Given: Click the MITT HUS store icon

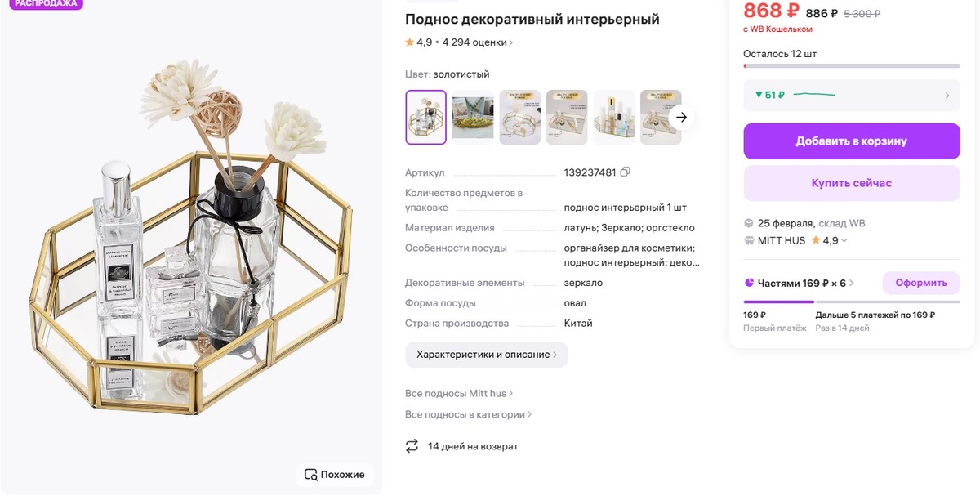Looking at the screenshot, I should click(750, 241).
